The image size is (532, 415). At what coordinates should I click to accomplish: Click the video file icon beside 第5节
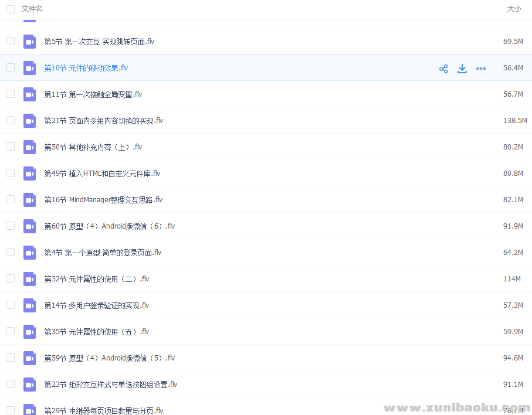coord(29,41)
